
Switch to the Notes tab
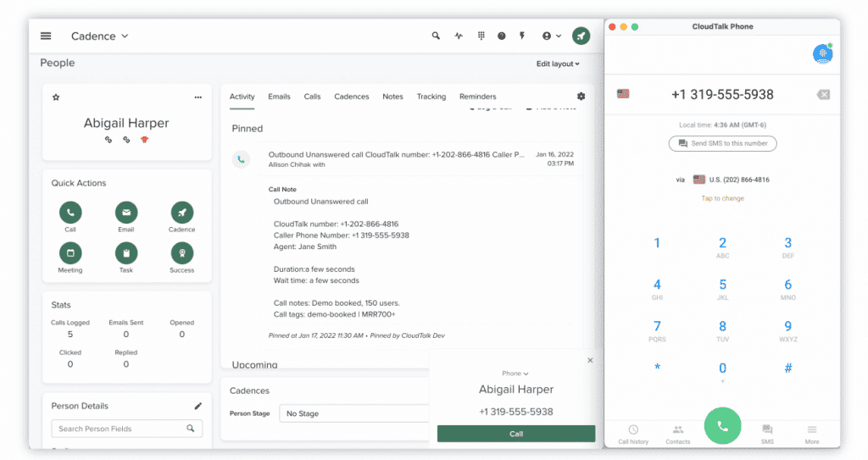[392, 97]
